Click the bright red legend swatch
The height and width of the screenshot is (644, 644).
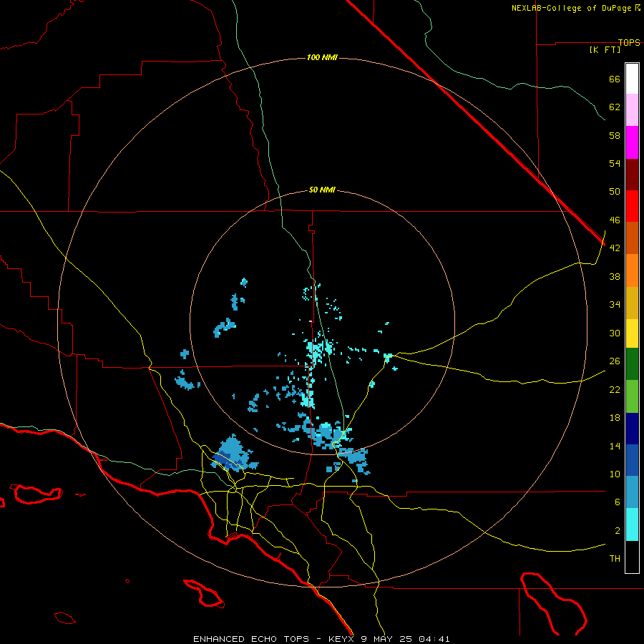632,206
